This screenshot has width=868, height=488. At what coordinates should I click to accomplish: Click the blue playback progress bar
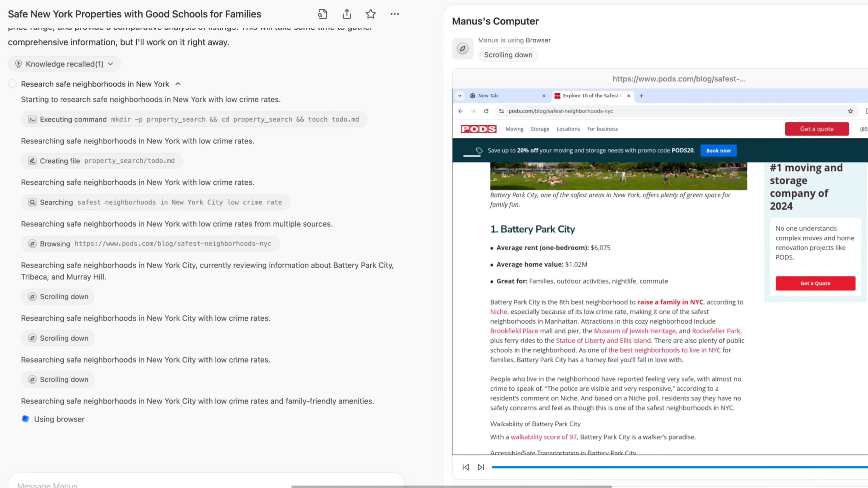[674, 467]
